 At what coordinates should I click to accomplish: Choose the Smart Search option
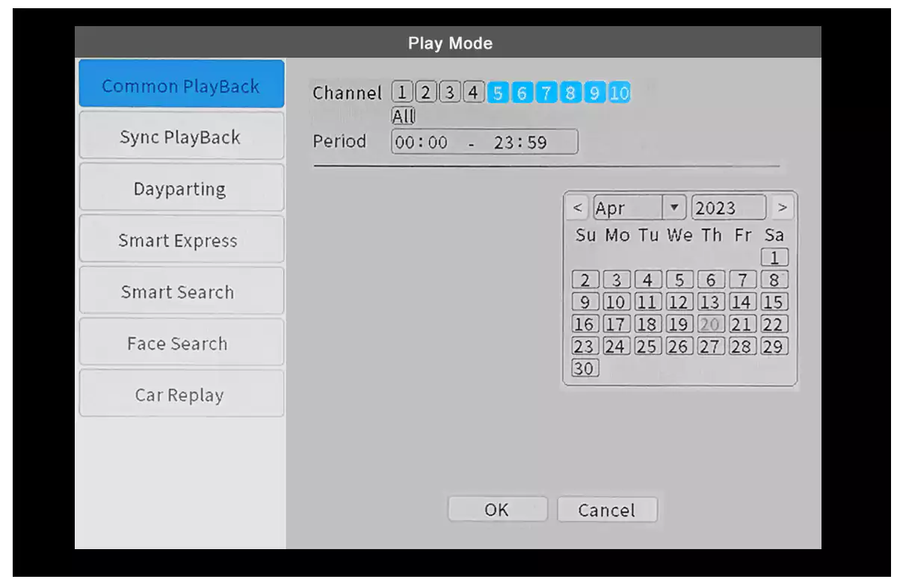pos(182,291)
